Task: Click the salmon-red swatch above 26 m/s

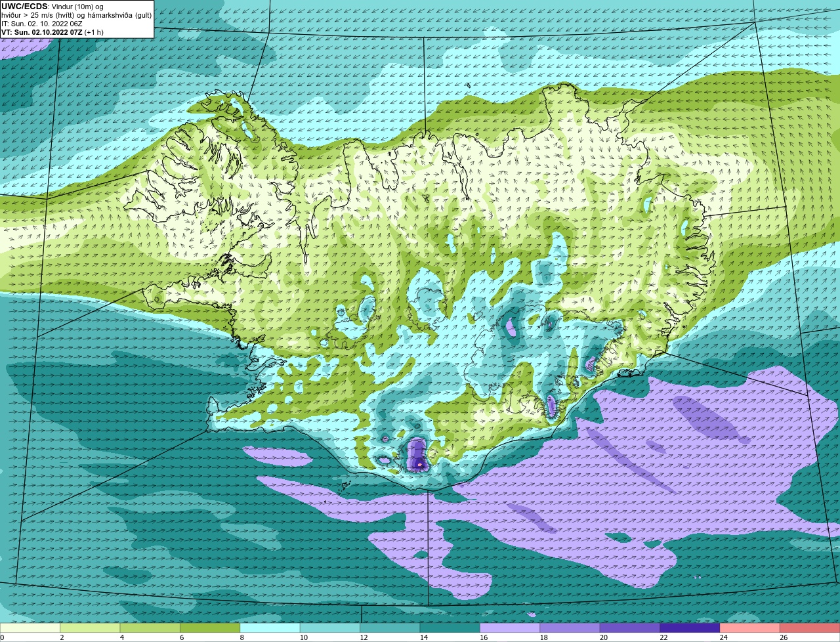Action: (x=810, y=628)
